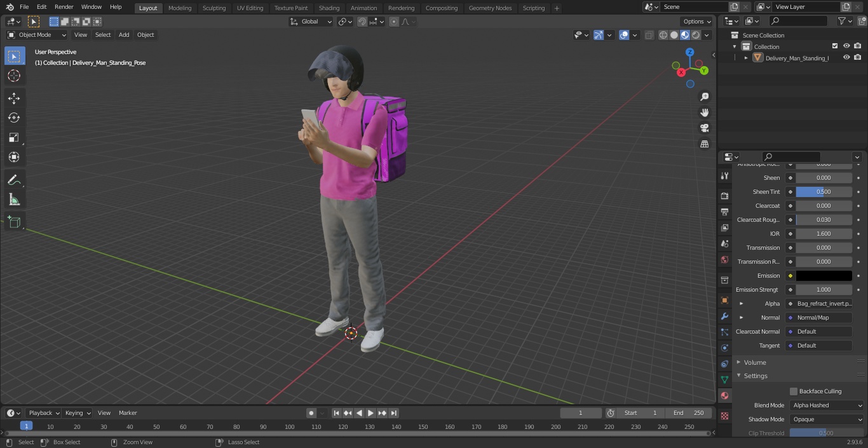Jump to the timeline end frame
Viewport: 868px width, 448px height.
point(394,413)
